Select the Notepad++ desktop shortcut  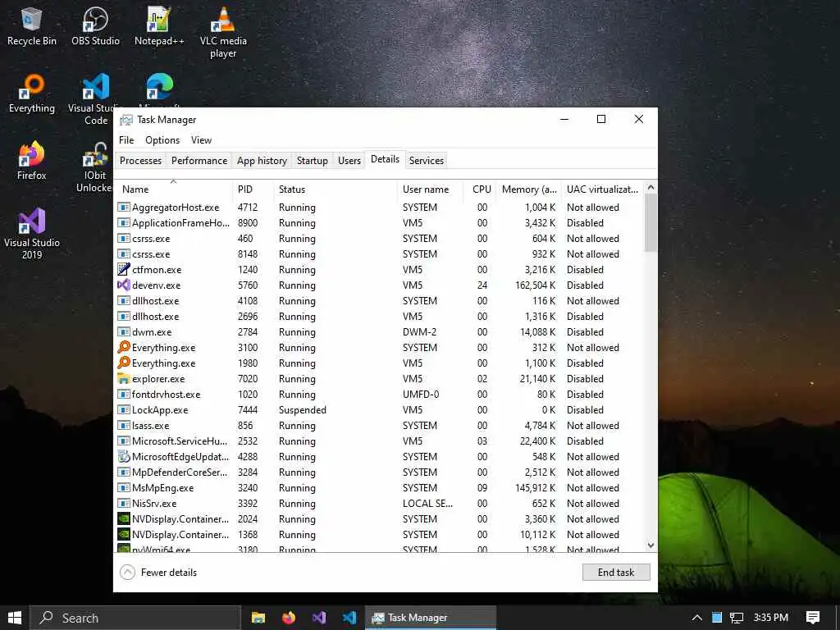pos(159,27)
